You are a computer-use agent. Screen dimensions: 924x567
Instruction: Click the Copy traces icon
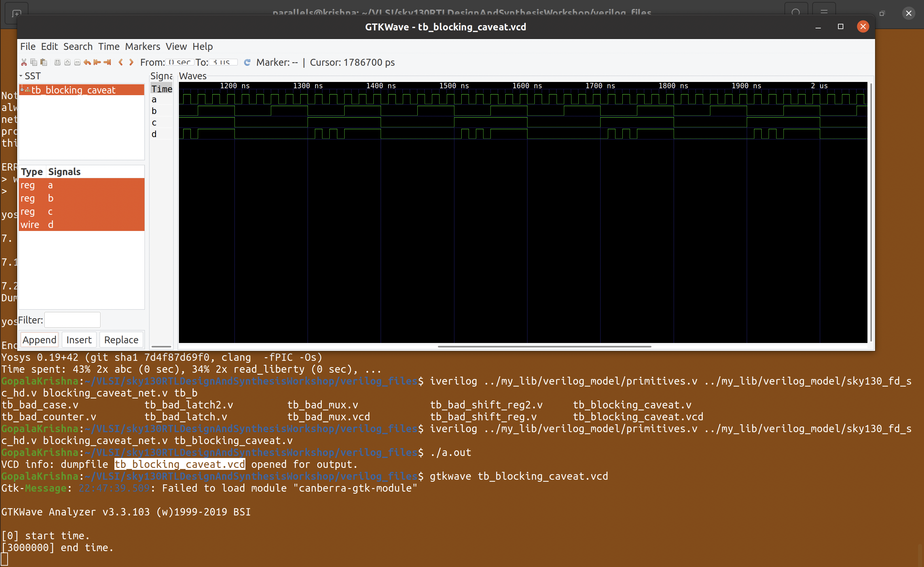coord(34,62)
